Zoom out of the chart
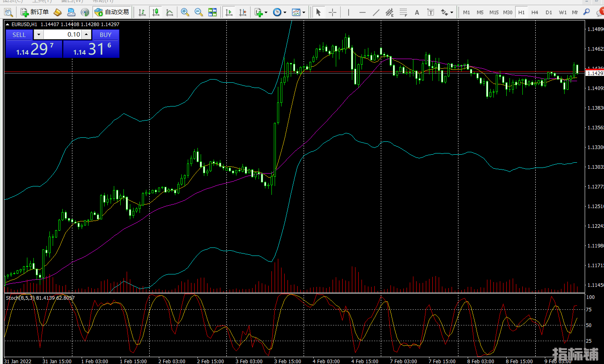This screenshot has height=364, width=604. (x=198, y=12)
